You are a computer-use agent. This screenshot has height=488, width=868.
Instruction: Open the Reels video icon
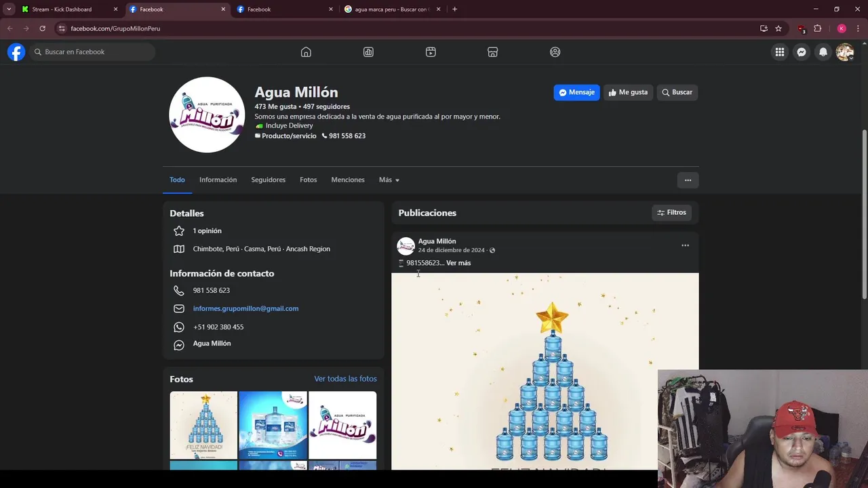(431, 52)
